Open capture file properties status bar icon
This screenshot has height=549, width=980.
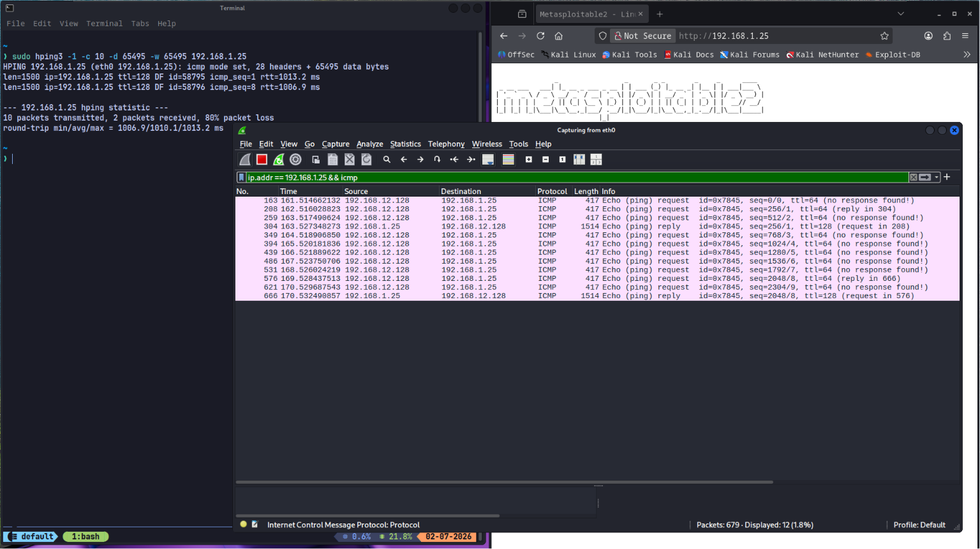click(255, 524)
